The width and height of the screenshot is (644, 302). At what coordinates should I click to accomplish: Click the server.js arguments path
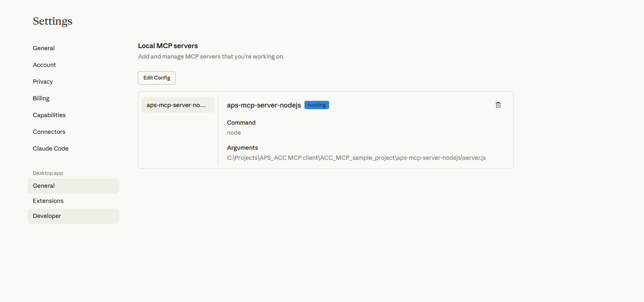click(x=356, y=158)
